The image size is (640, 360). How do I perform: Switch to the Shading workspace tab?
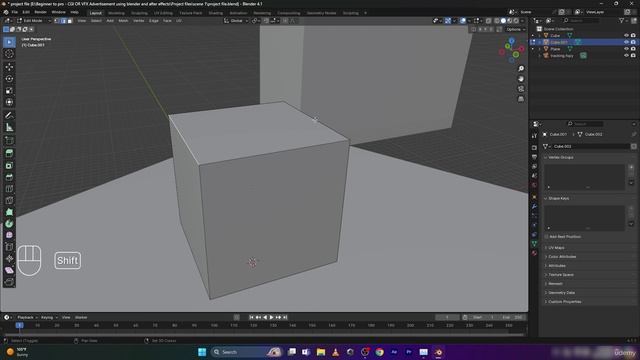click(x=216, y=13)
